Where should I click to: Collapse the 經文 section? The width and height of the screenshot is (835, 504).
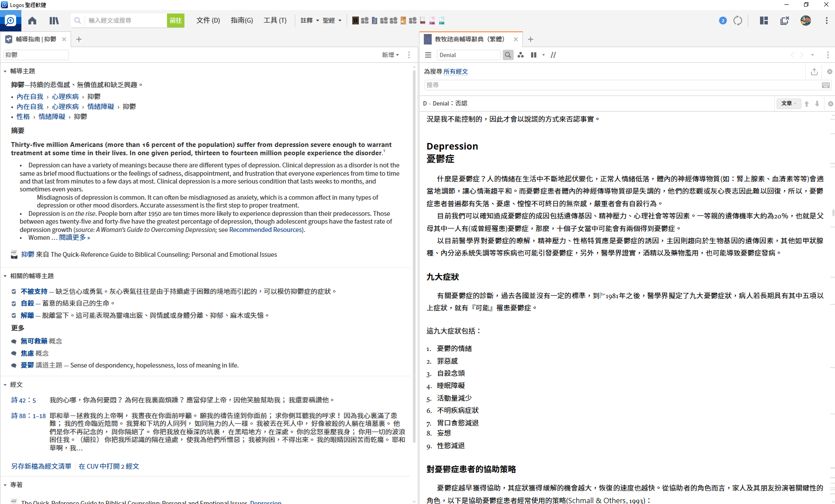(5, 385)
